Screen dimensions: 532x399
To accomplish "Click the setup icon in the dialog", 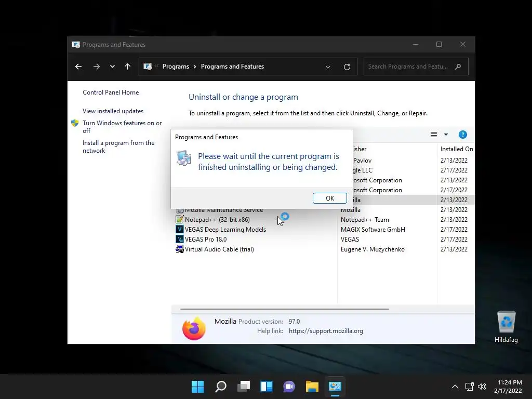I will 183,158.
